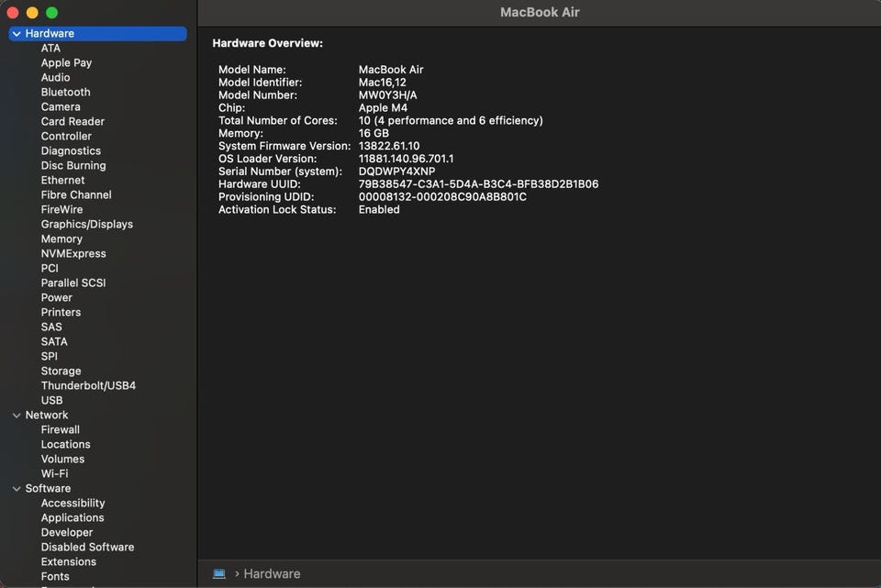Screen dimensions: 881x588
Task: Click the Hardware Overview heading
Action: click(x=267, y=43)
